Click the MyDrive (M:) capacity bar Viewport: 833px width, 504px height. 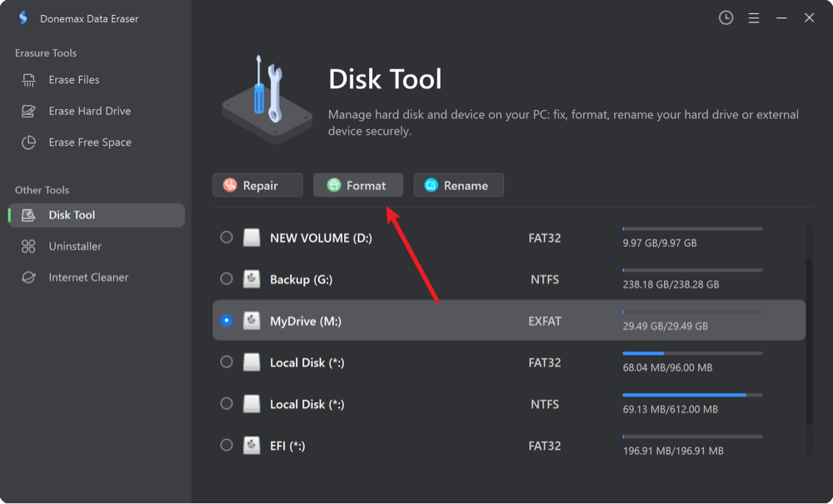pos(691,312)
